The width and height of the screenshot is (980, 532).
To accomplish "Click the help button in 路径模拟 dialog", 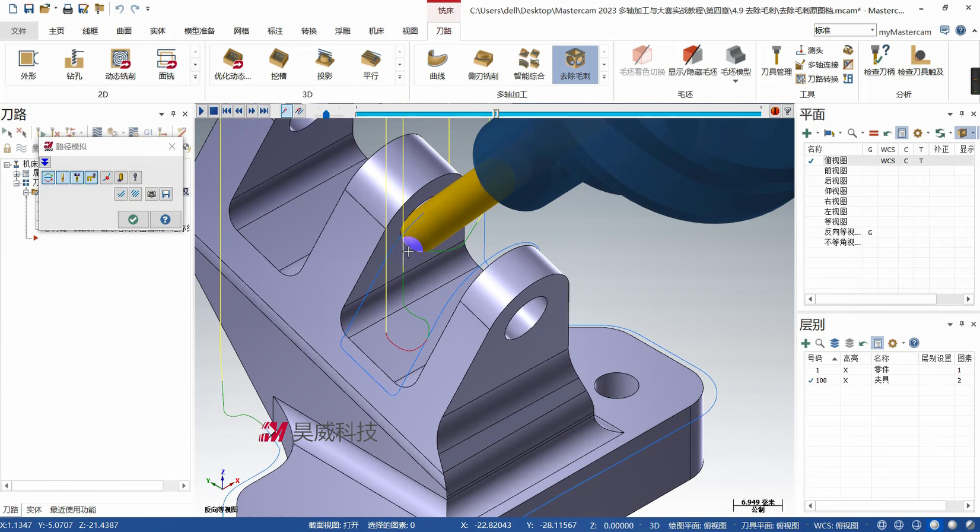I will coord(166,220).
